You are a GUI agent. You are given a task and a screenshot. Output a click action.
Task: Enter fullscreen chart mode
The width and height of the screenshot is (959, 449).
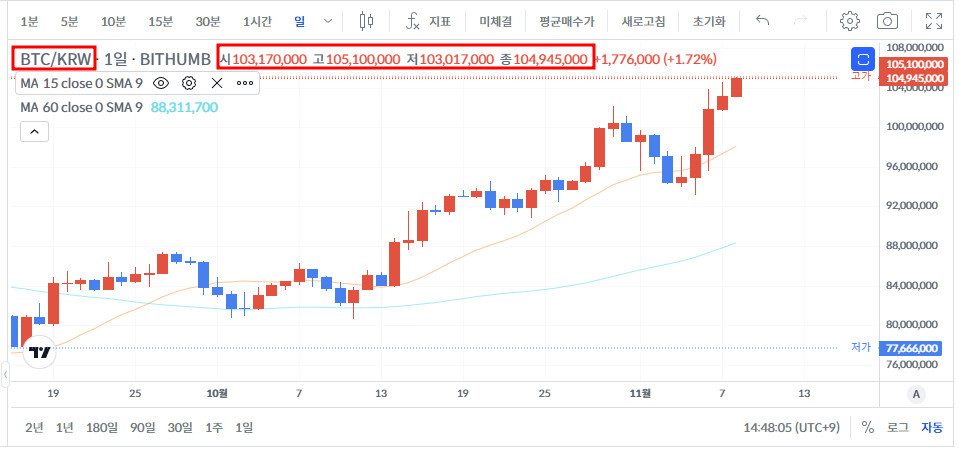pyautogui.click(x=933, y=21)
